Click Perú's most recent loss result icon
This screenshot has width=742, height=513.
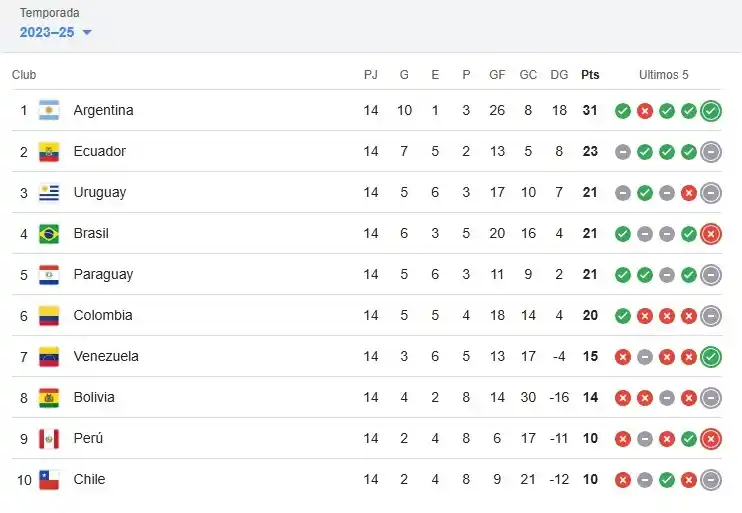tap(711, 438)
